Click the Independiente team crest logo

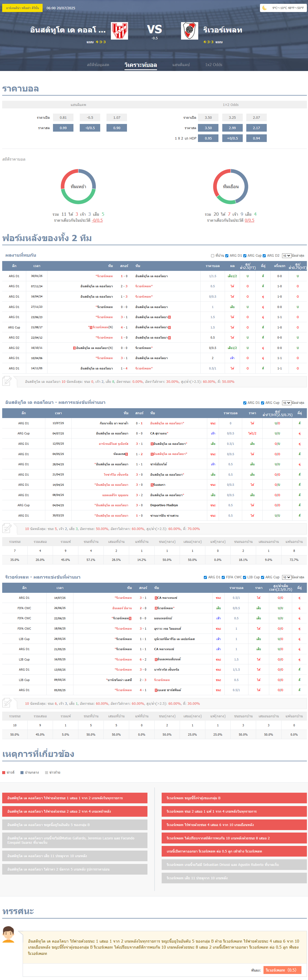[x=119, y=31]
